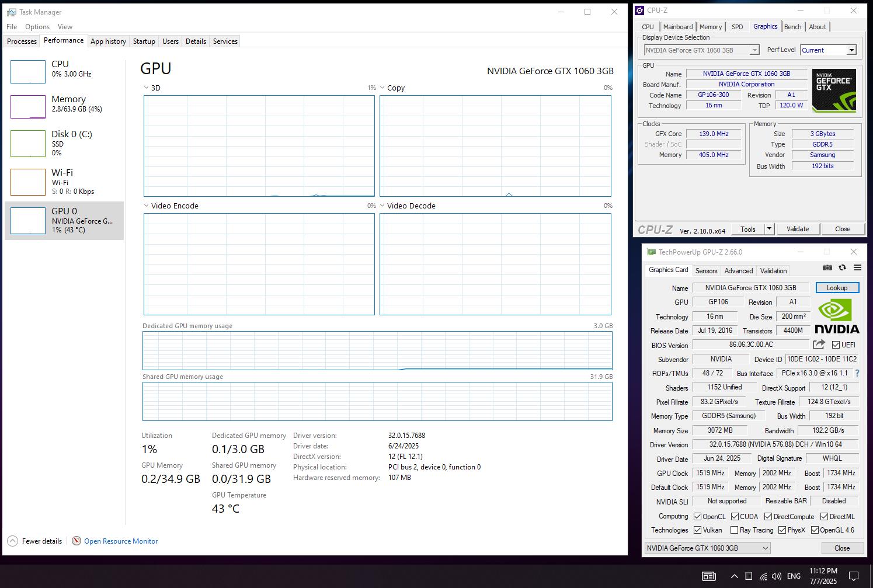Image resolution: width=873 pixels, height=588 pixels.
Task: Toggle the Ray Tracing checkbox
Action: point(735,530)
